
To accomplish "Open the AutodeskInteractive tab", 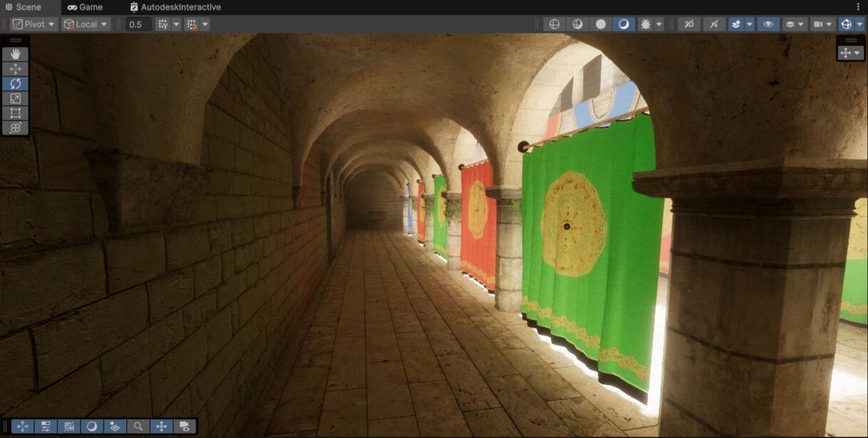I will pos(175,7).
